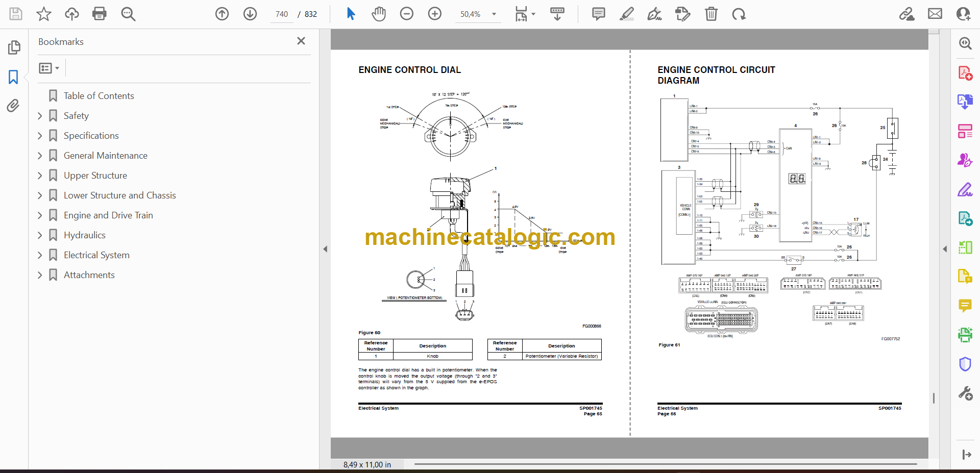Go to the previous page

click(x=222, y=14)
